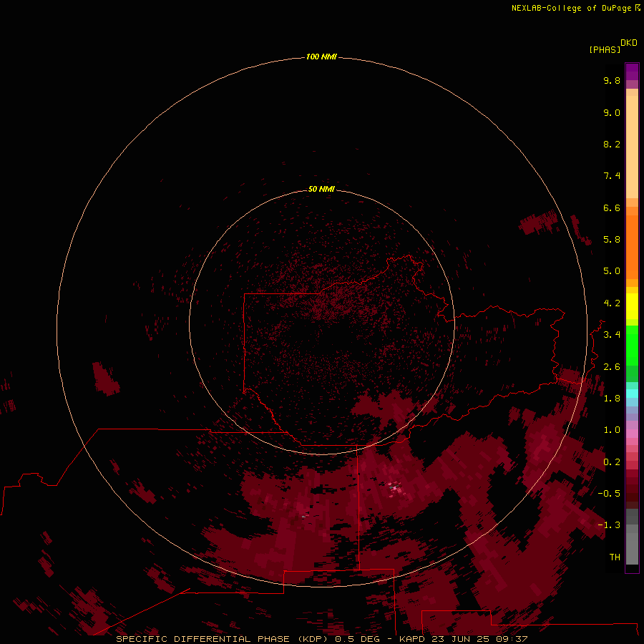Click the 1.0 scale value
Image resolution: width=644 pixels, height=644 pixels.
(612, 430)
